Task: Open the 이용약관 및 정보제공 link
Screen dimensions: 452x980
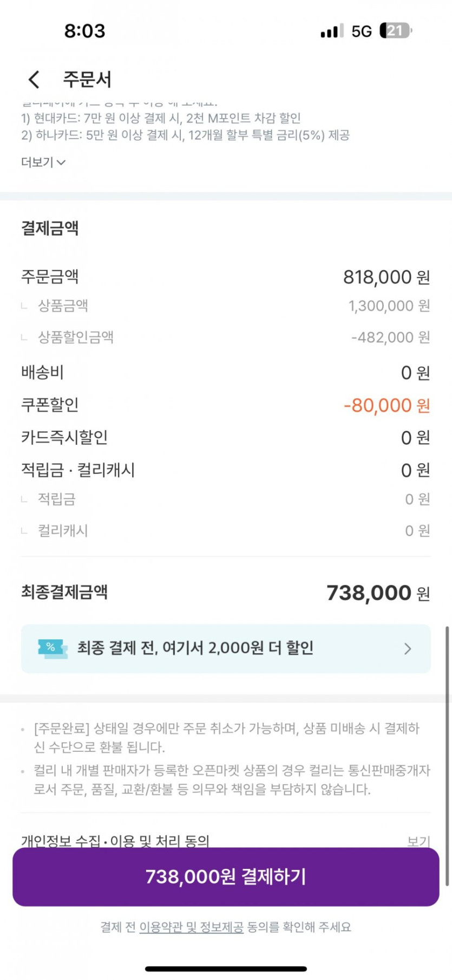Action: click(191, 927)
